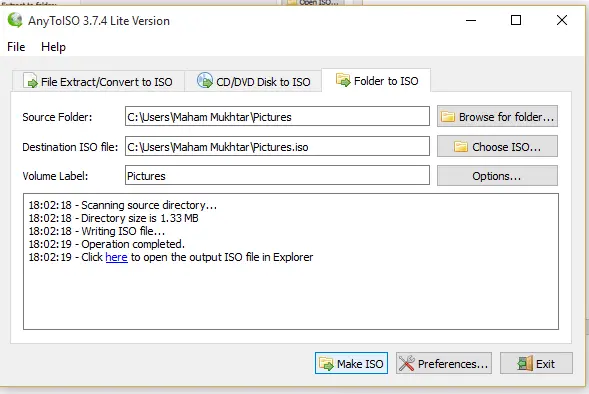Click the AnyToISO app logo icon
The height and width of the screenshot is (394, 589).
pyautogui.click(x=15, y=20)
